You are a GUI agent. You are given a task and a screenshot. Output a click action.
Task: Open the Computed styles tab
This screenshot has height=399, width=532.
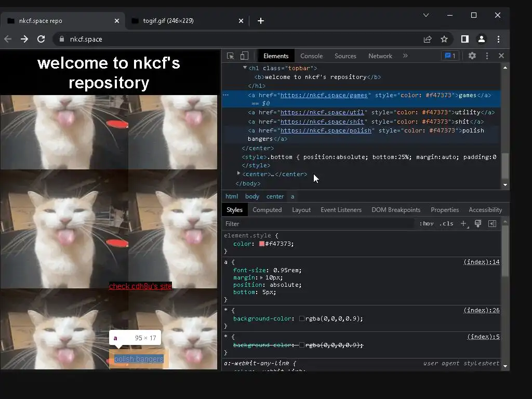click(267, 210)
